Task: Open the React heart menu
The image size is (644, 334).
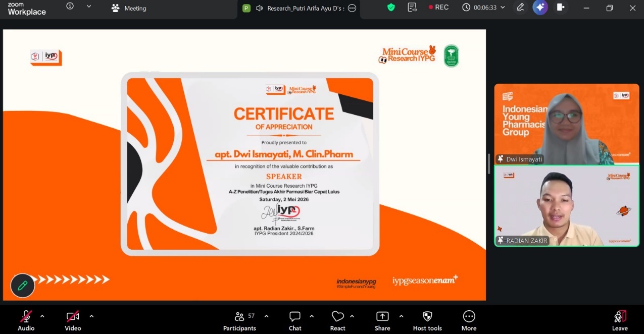Action: (x=337, y=321)
